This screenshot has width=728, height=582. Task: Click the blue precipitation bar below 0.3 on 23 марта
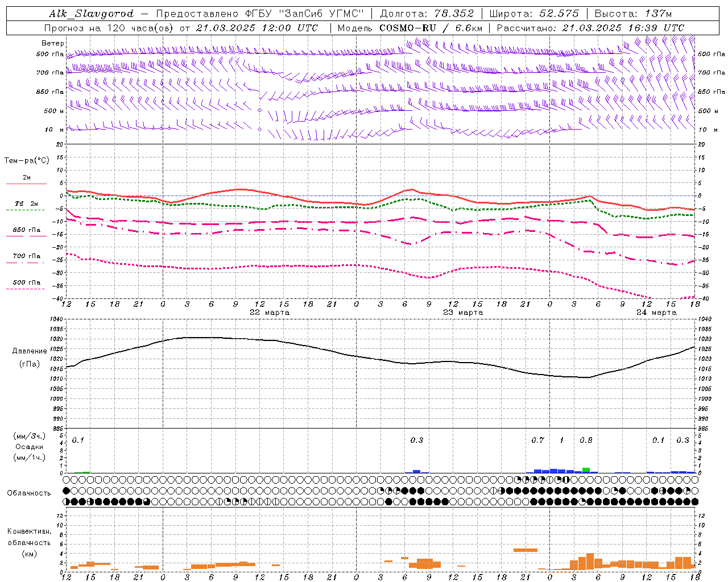[x=416, y=471]
